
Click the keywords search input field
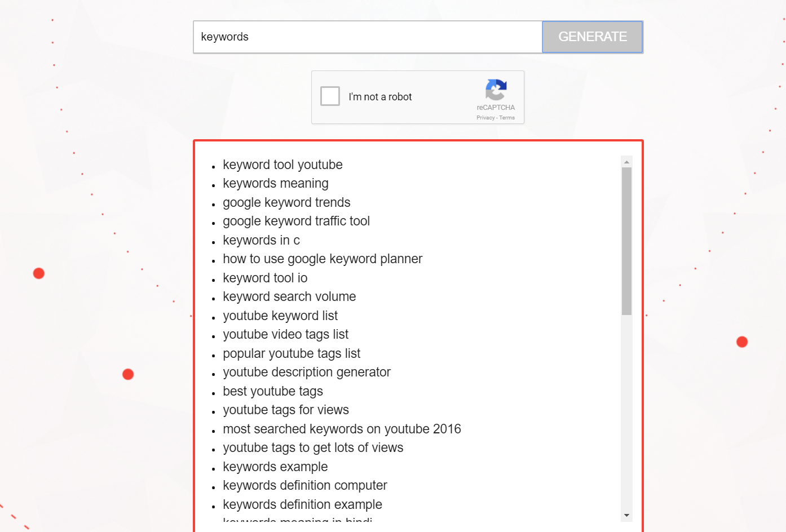click(x=368, y=37)
